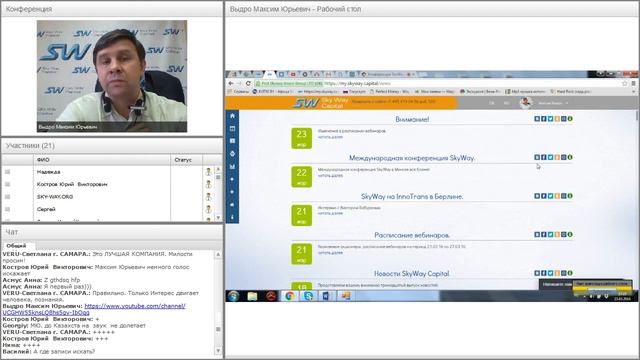Viewport: 640px width, 360px height.
Task: Click participants list scroll-down arrow
Action: coord(218,218)
